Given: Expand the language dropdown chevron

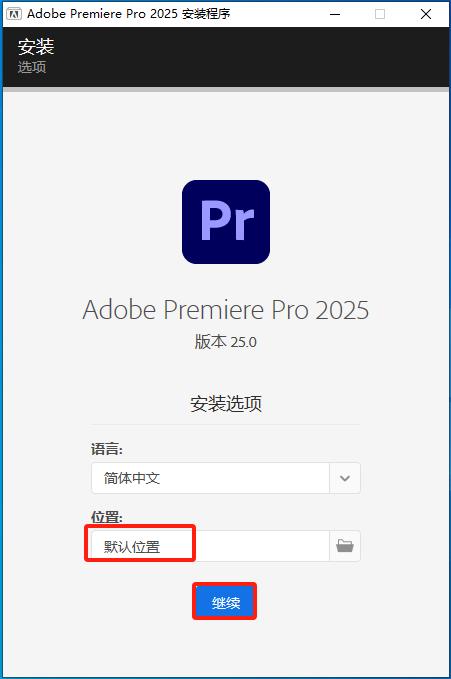Looking at the screenshot, I should [x=345, y=478].
